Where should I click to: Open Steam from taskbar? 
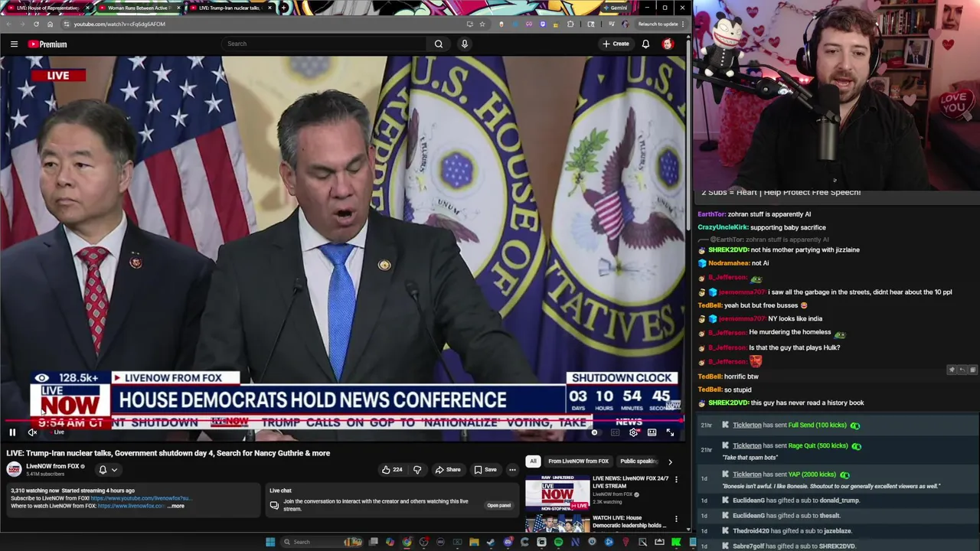[491, 542]
